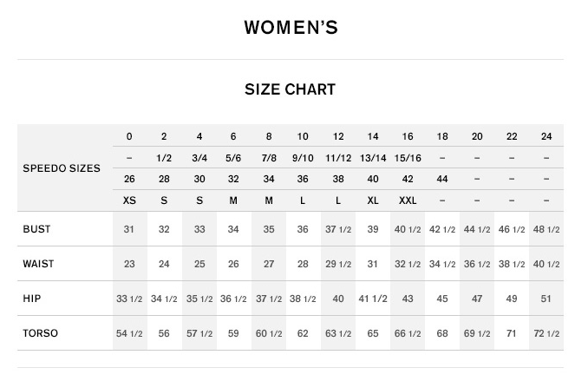Click the torso measurement 59

click(x=233, y=332)
